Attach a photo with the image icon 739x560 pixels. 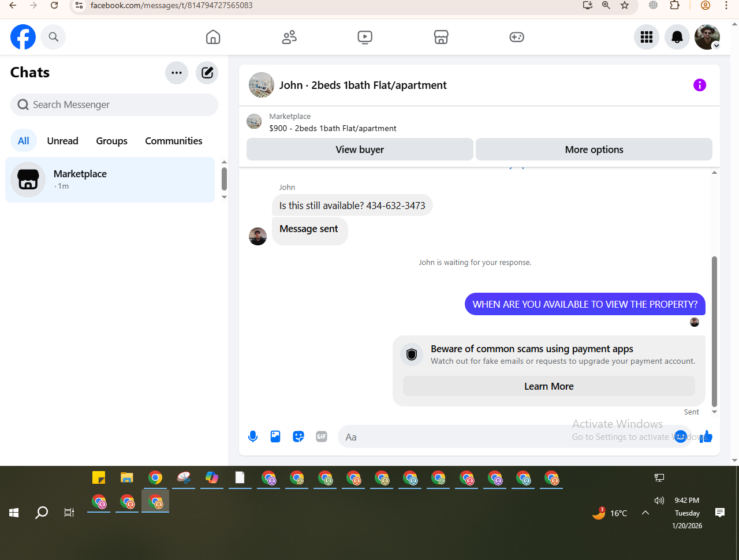point(275,436)
